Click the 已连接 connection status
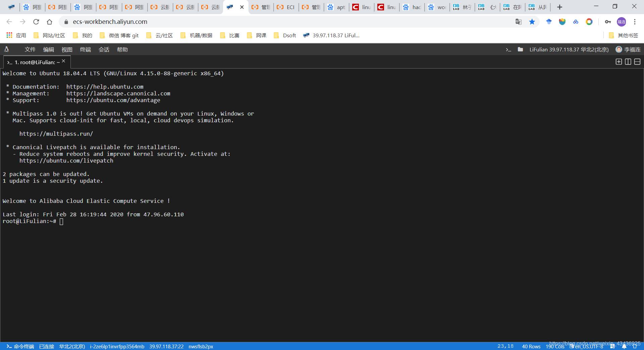Image resolution: width=644 pixels, height=350 pixels. click(x=47, y=346)
